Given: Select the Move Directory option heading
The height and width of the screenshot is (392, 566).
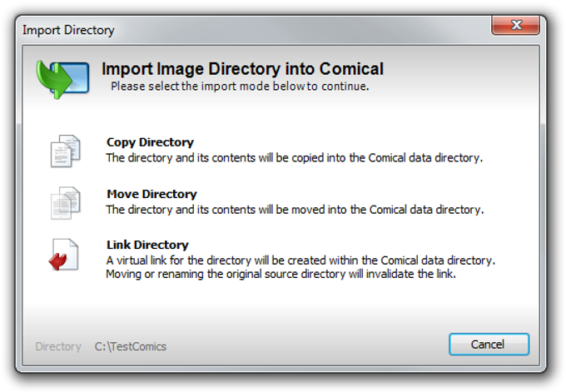Looking at the screenshot, I should (152, 194).
